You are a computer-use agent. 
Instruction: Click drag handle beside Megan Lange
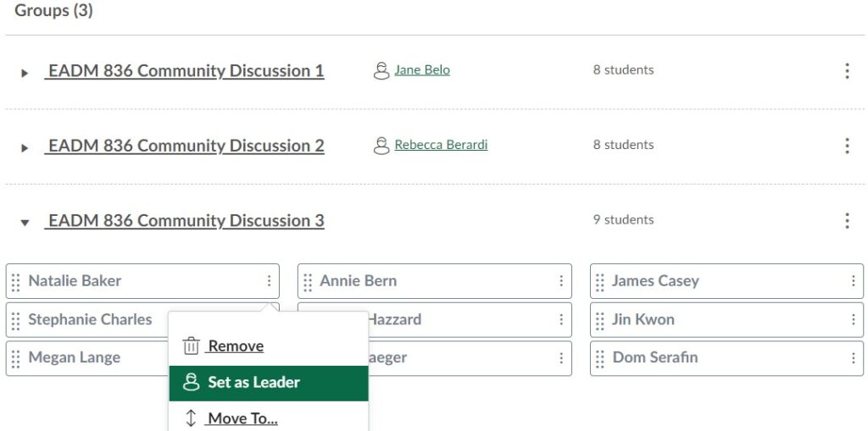click(16, 359)
